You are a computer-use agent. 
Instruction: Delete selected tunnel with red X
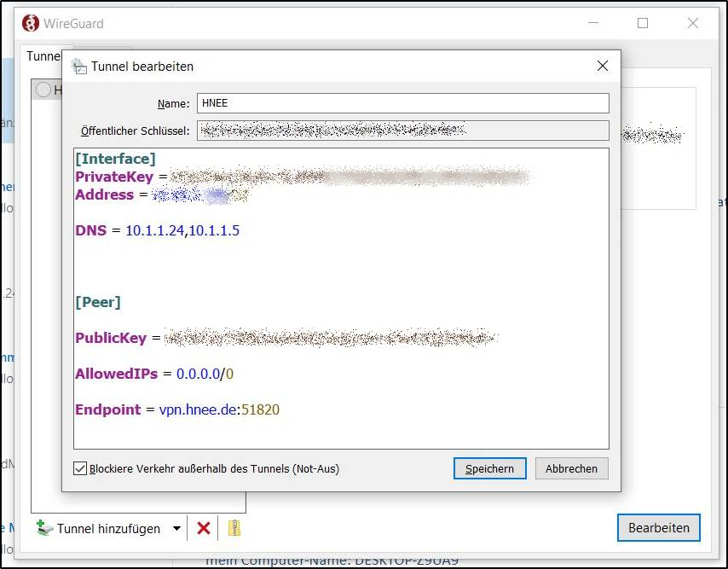click(204, 528)
